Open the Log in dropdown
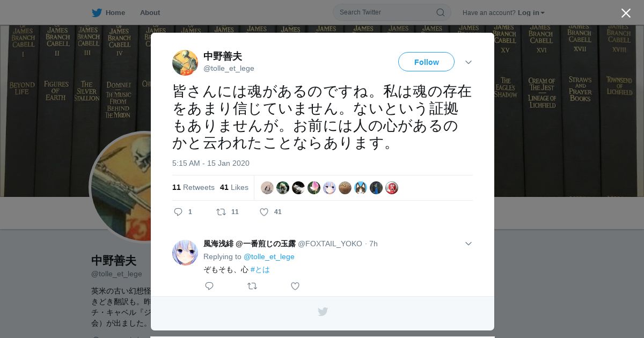The image size is (644, 338). (531, 12)
